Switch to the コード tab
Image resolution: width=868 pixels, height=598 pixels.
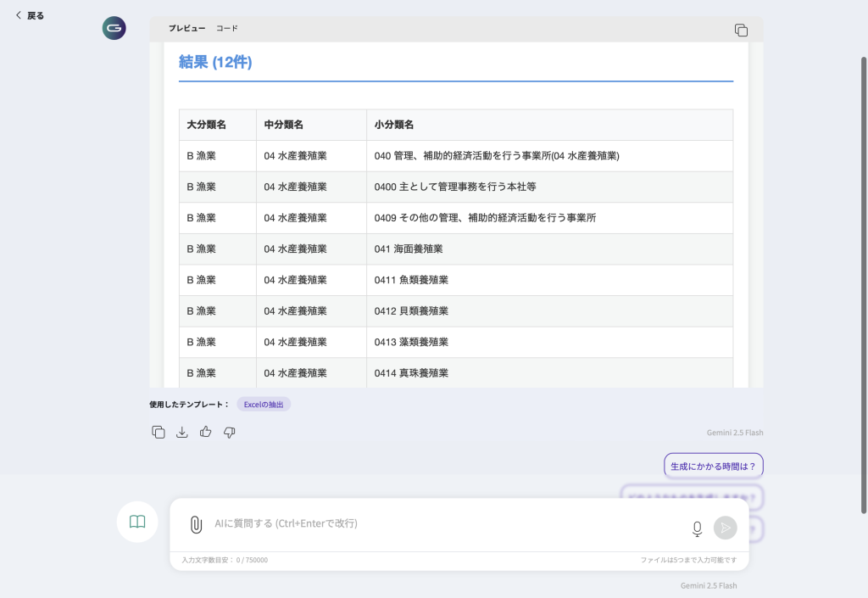227,28
